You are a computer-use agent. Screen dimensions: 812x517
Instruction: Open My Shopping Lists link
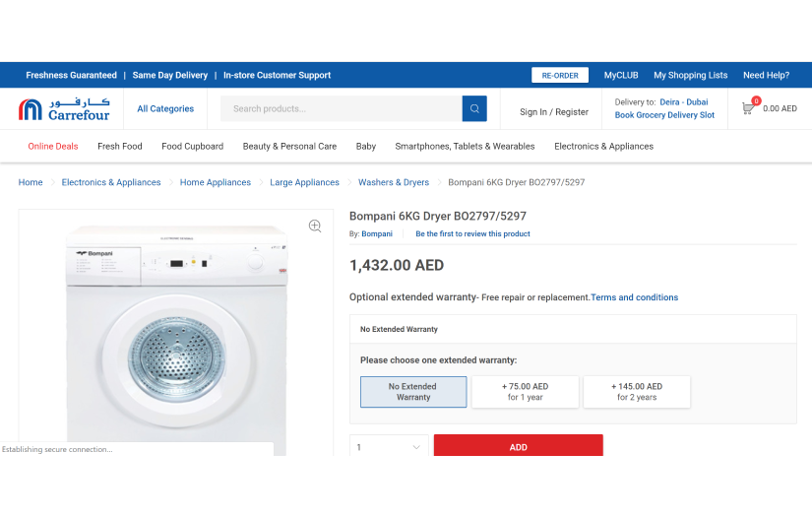click(x=690, y=75)
